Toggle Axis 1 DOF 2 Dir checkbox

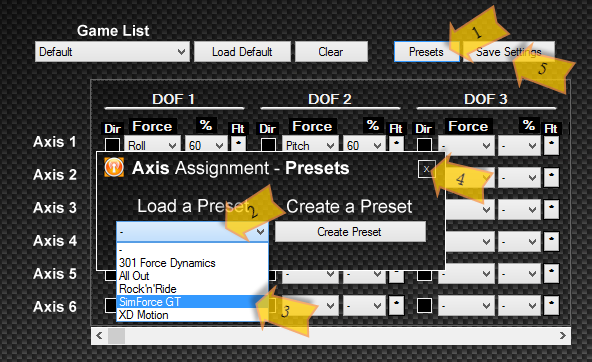tap(268, 145)
